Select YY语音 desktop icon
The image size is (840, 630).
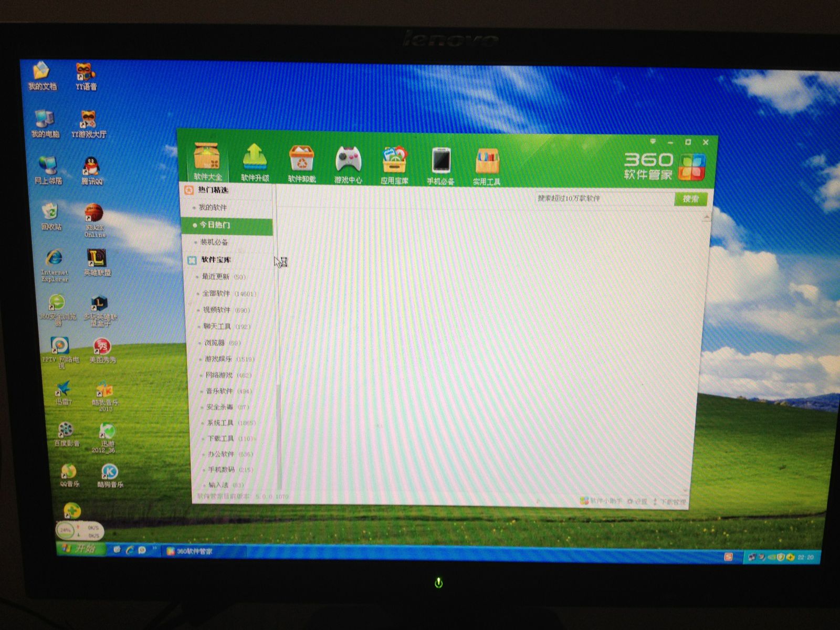[86, 77]
